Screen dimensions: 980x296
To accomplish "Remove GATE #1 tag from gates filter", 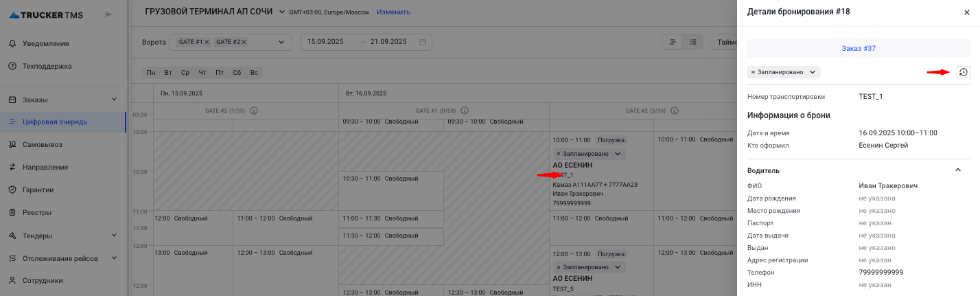I will point(207,42).
